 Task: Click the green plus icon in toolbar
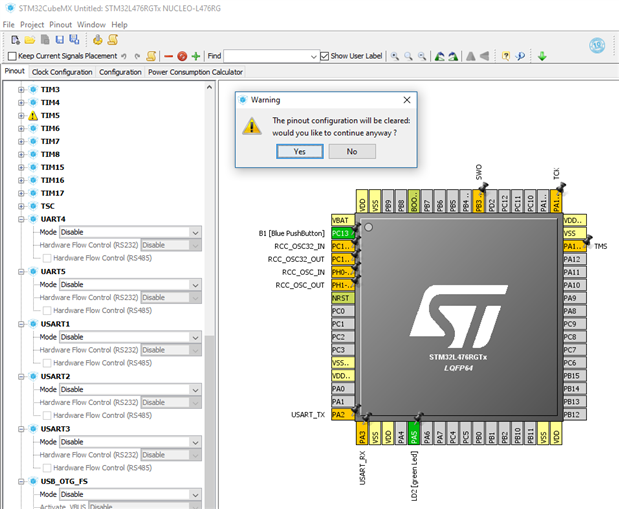click(x=196, y=56)
